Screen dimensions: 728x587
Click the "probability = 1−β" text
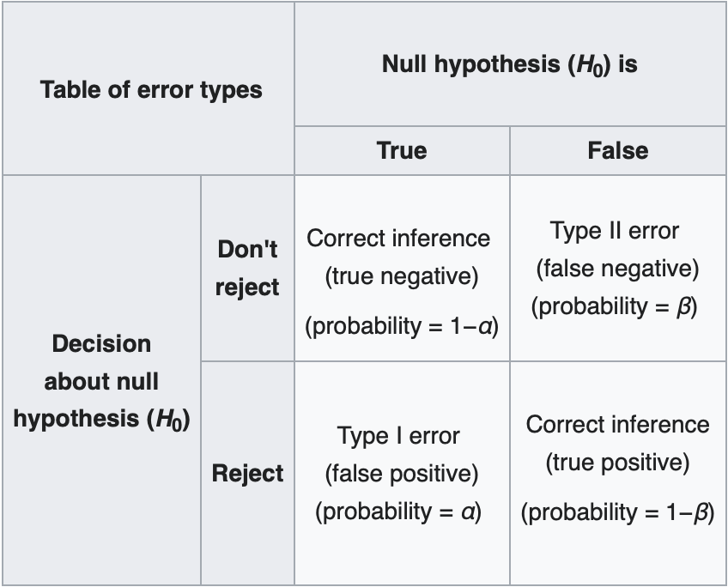click(x=617, y=512)
